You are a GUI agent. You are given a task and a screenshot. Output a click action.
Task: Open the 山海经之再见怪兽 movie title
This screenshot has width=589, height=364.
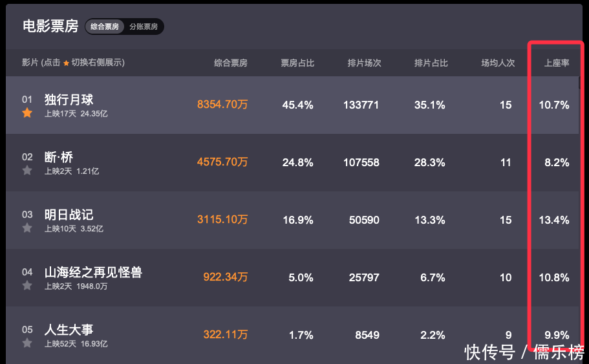coord(93,272)
